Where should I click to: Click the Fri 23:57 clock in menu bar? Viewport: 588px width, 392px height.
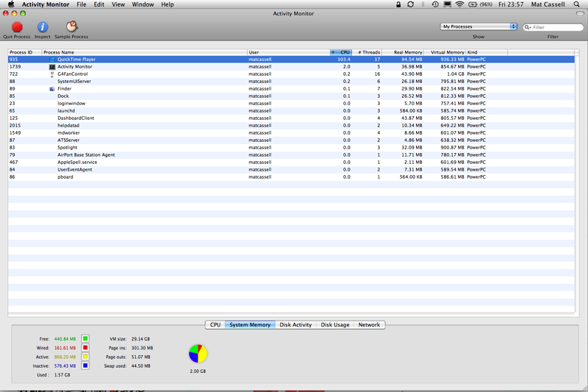511,4
